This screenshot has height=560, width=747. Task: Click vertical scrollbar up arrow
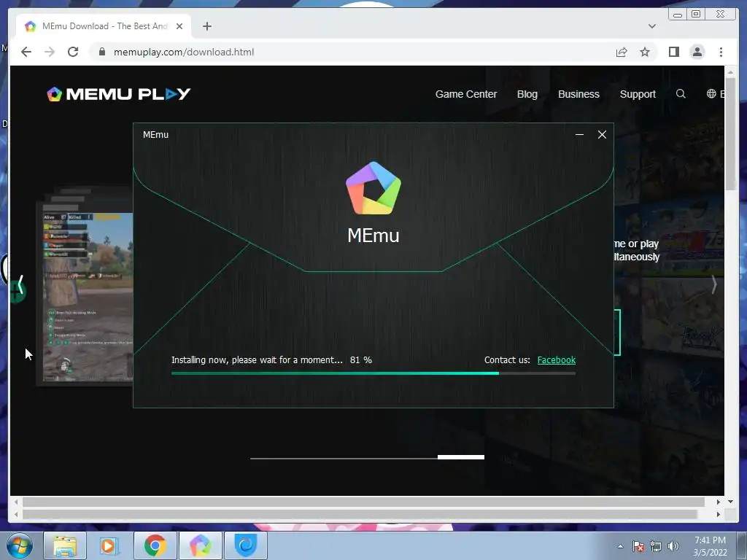pos(731,72)
